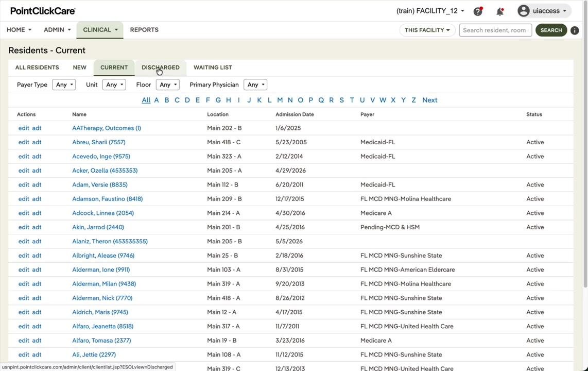The image size is (588, 371).
Task: Expand the CLINICAL menu
Action: 100,30
